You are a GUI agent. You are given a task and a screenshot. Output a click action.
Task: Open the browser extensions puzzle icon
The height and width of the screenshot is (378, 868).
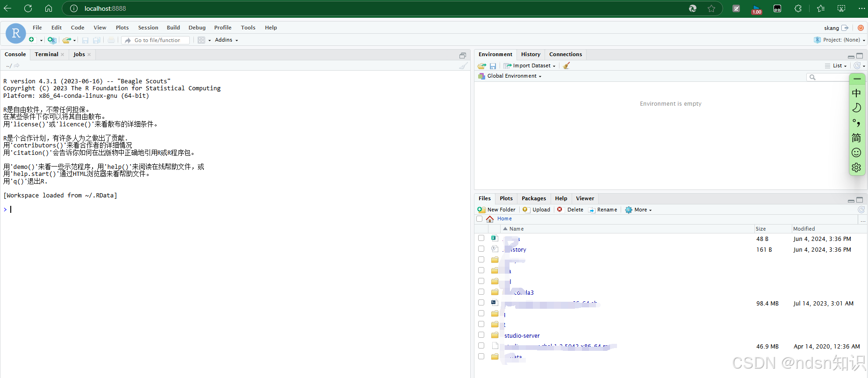(798, 8)
